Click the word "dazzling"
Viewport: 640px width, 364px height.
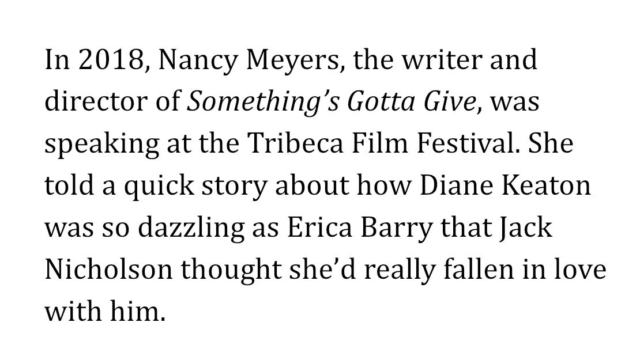pos(187,228)
